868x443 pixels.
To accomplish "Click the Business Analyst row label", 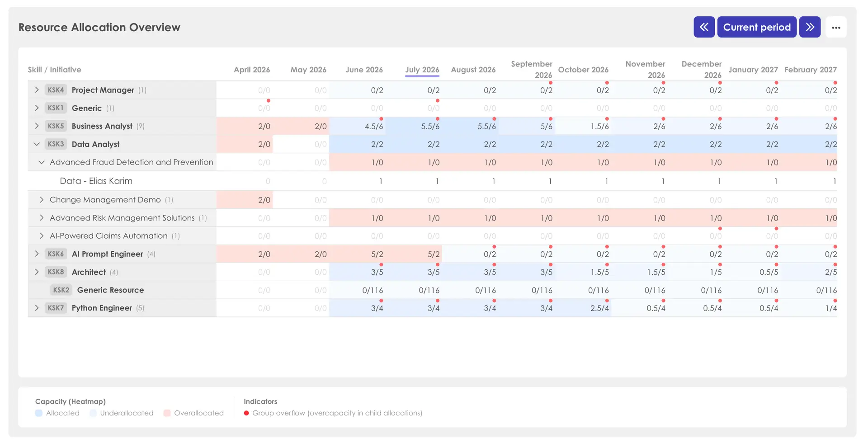I will point(102,126).
